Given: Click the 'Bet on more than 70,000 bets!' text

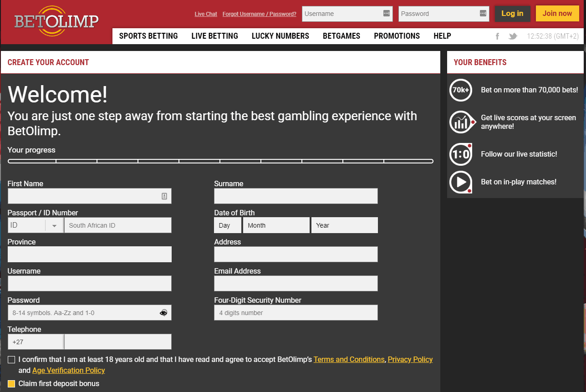Looking at the screenshot, I should (x=530, y=90).
